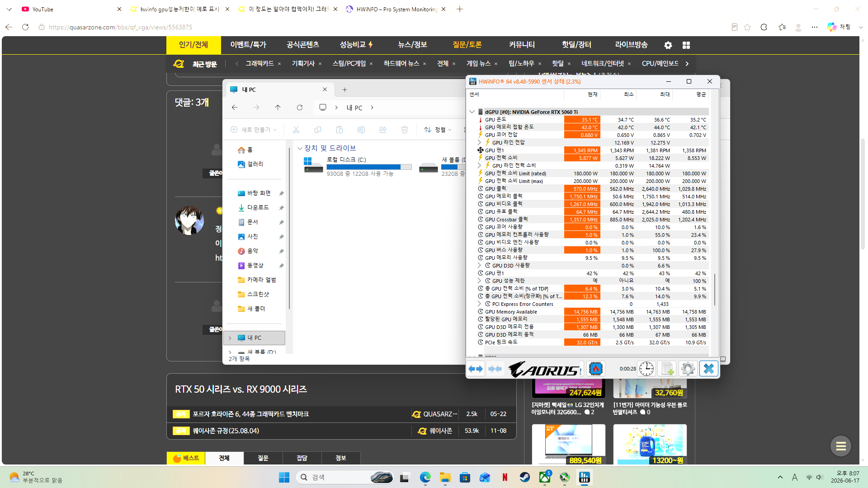Expand 내 PC in navigation tree
Image resolution: width=868 pixels, height=488 pixels.
coord(230,338)
